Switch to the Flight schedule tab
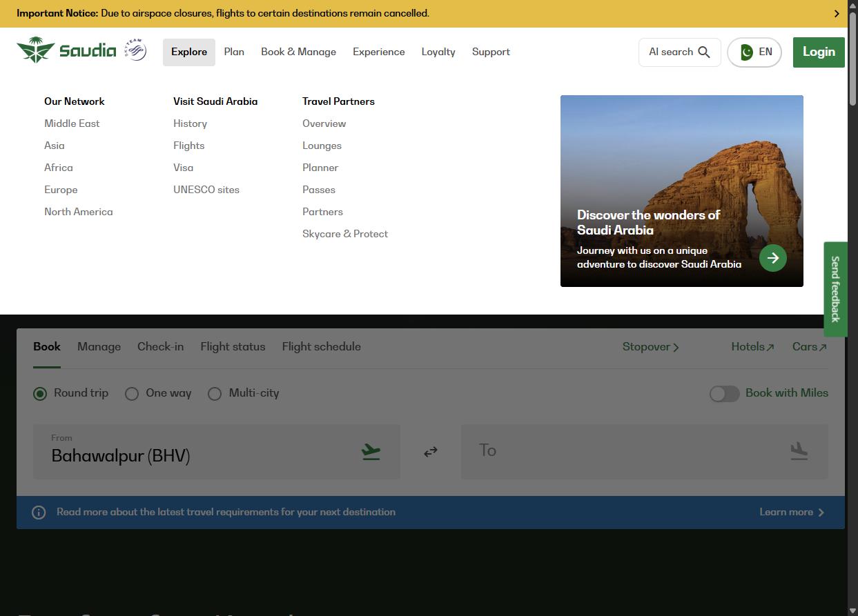The image size is (858, 616). 321,347
